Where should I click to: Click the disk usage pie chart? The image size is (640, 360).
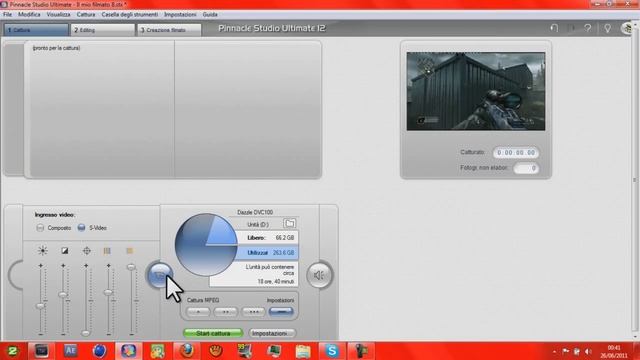[x=206, y=244]
